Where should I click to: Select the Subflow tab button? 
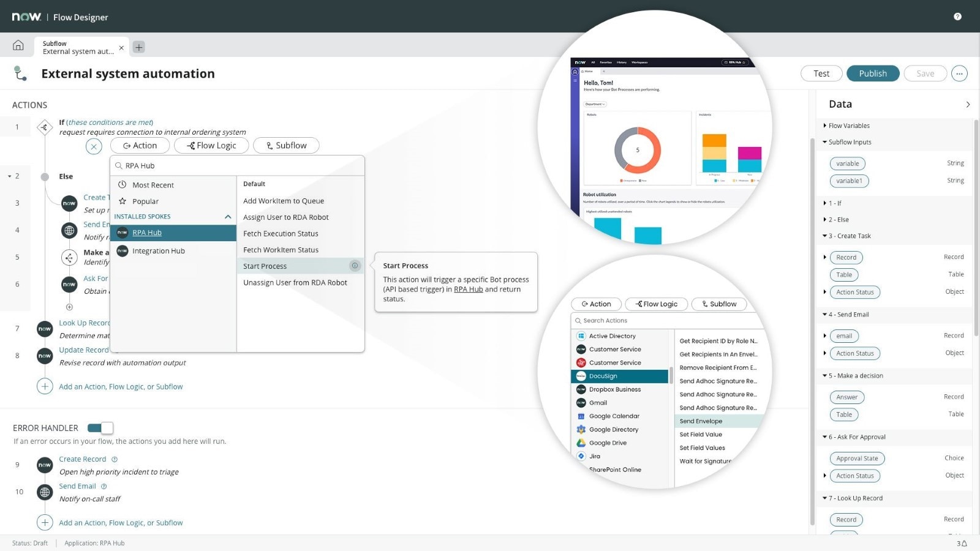(x=286, y=146)
